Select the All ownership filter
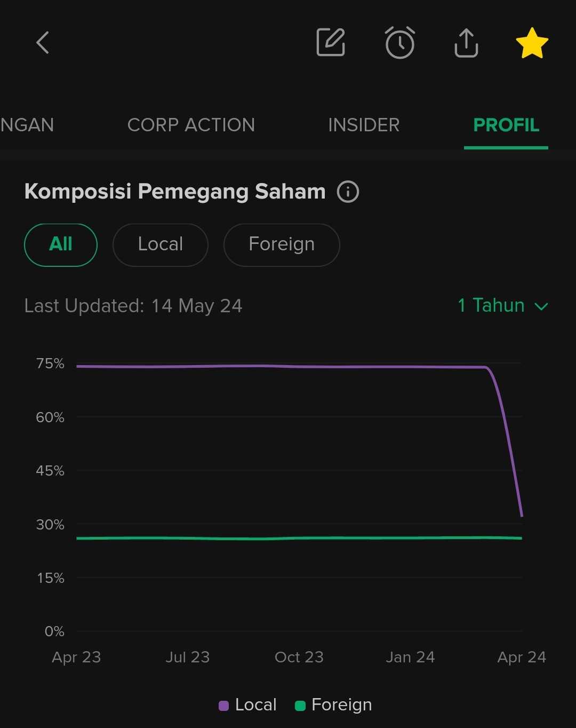Image resolution: width=576 pixels, height=728 pixels. (x=60, y=244)
